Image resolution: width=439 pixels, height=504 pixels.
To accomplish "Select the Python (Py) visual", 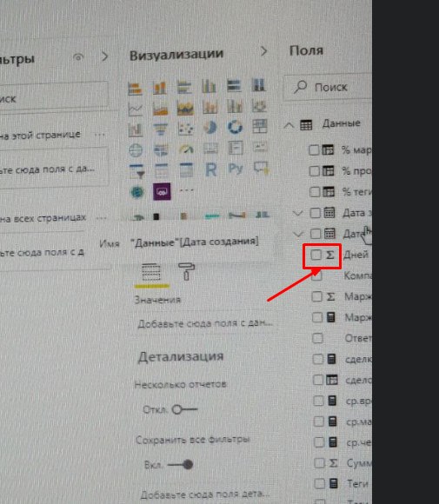I will tap(236, 169).
